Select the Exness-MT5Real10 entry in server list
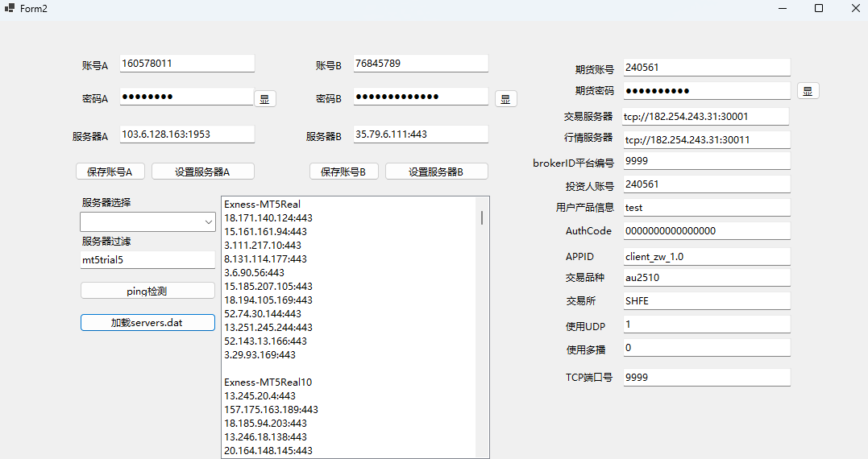This screenshot has width=868, height=459. pyautogui.click(x=268, y=382)
